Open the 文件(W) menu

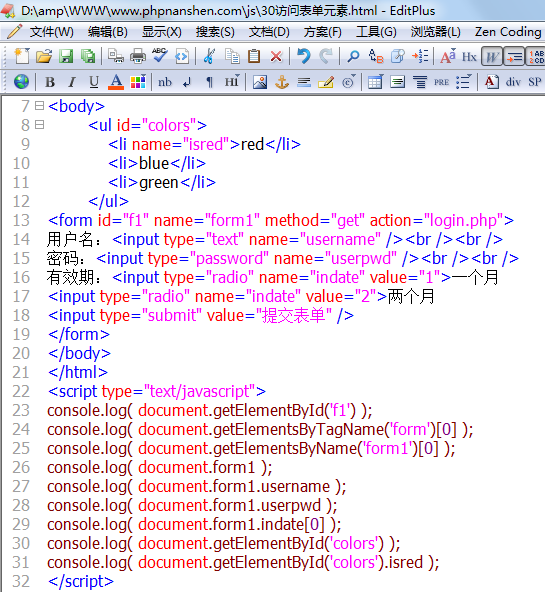(x=52, y=32)
